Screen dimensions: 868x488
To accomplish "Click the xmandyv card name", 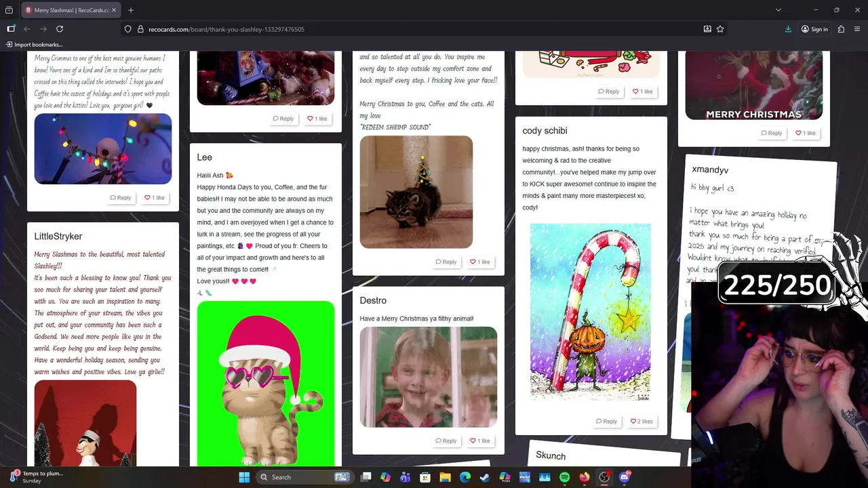I will coord(710,169).
